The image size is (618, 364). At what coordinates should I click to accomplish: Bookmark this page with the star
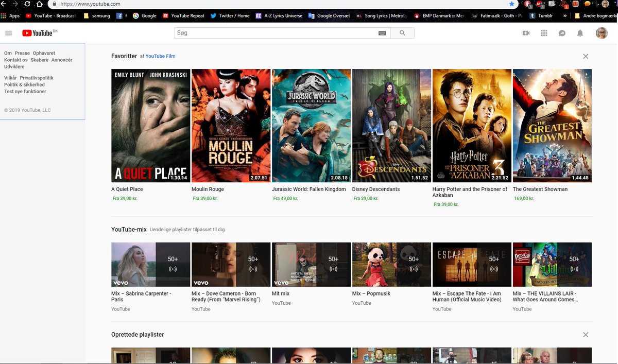click(x=511, y=4)
